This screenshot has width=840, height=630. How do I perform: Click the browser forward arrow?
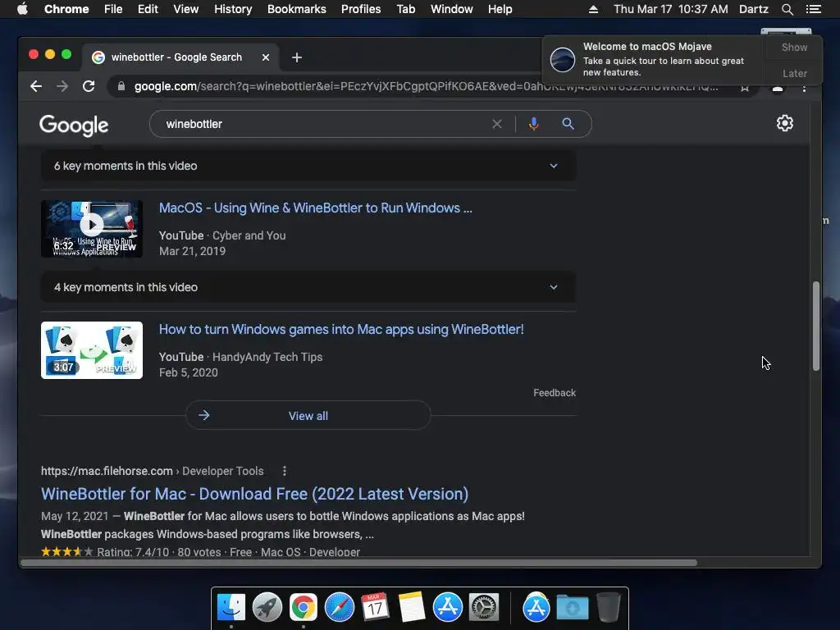[62, 86]
